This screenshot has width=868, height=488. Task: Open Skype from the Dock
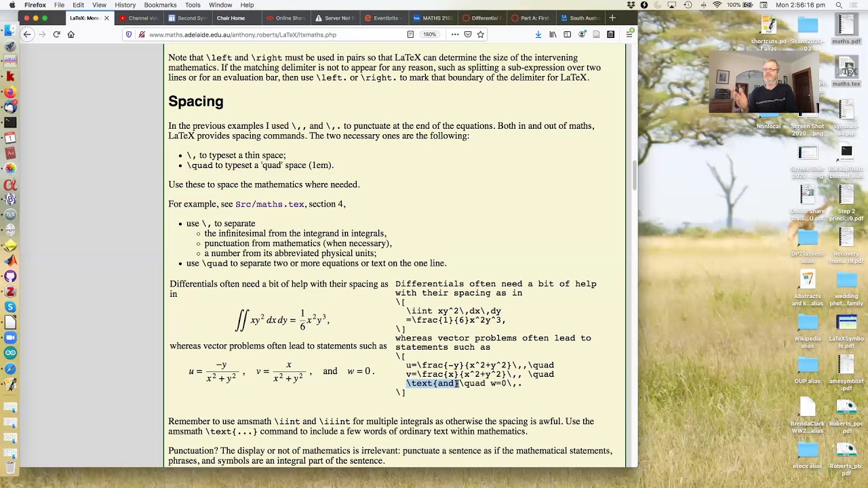pyautogui.click(x=10, y=307)
